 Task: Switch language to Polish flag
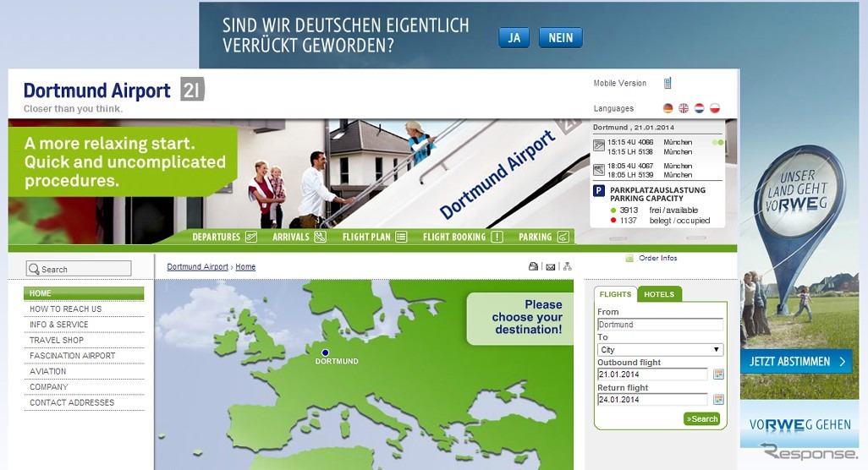(x=715, y=108)
